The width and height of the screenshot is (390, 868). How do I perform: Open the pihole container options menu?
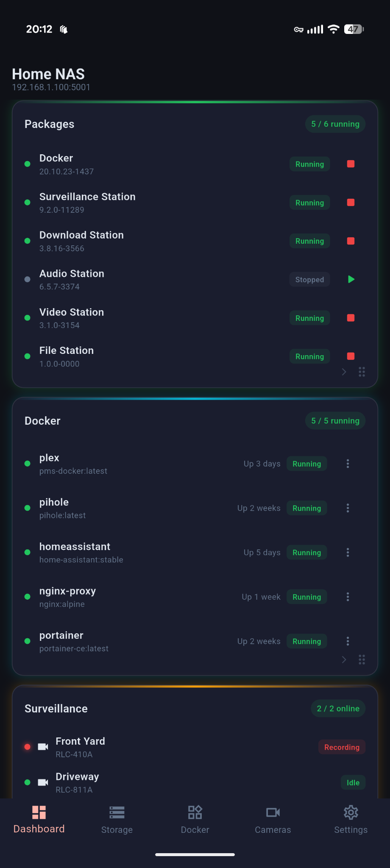click(348, 508)
